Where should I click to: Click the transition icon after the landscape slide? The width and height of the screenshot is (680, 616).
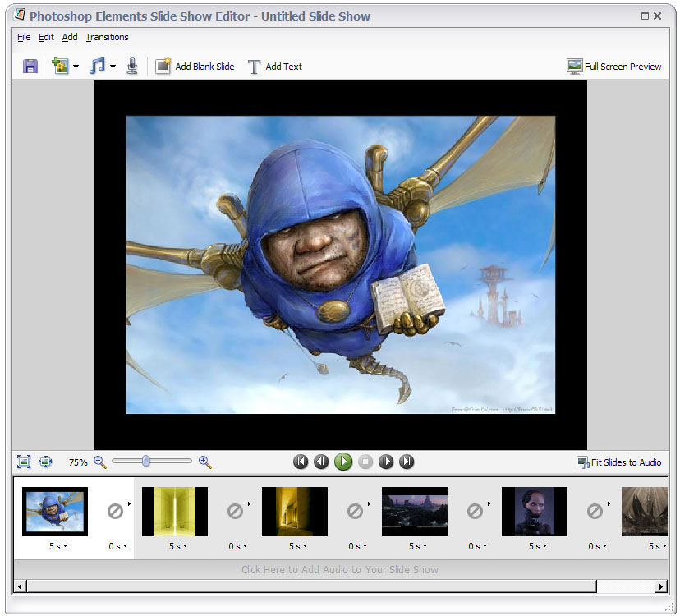pos(475,511)
